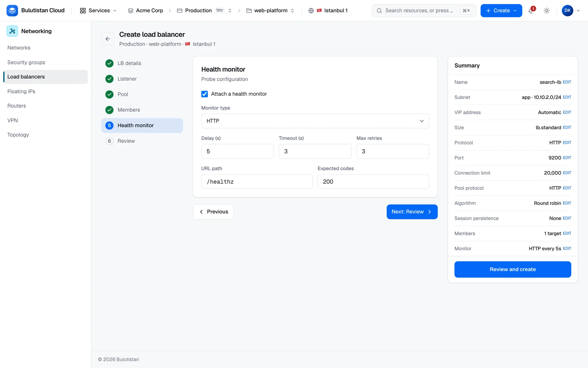Uncheck Attach a health monitor checkbox
This screenshot has width=588, height=368.
tap(205, 94)
